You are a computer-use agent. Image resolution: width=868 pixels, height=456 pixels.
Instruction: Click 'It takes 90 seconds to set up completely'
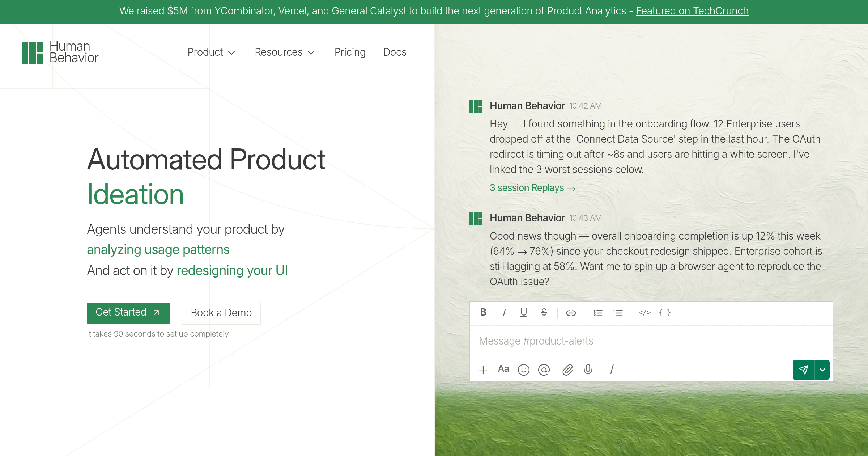[158, 334]
